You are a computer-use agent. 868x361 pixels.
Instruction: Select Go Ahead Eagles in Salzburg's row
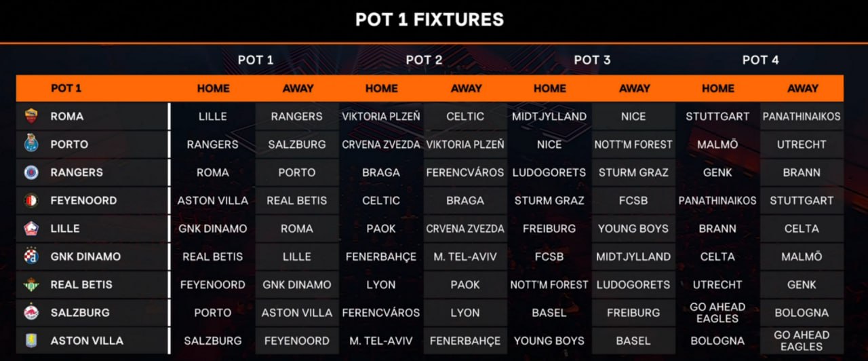pos(717,313)
